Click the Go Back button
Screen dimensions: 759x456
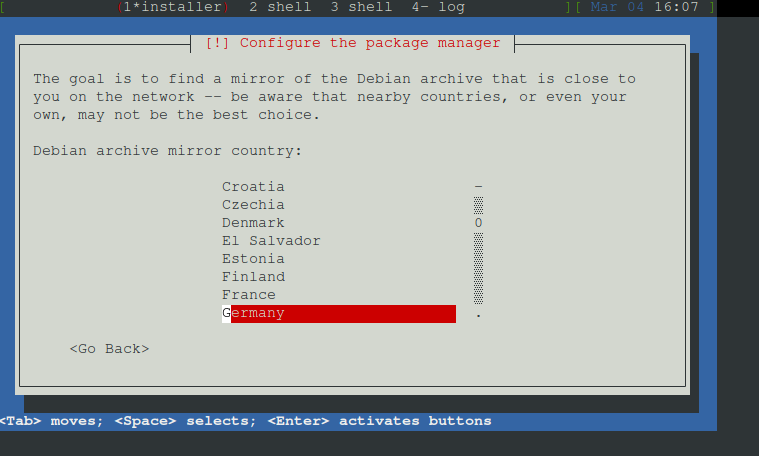(109, 349)
